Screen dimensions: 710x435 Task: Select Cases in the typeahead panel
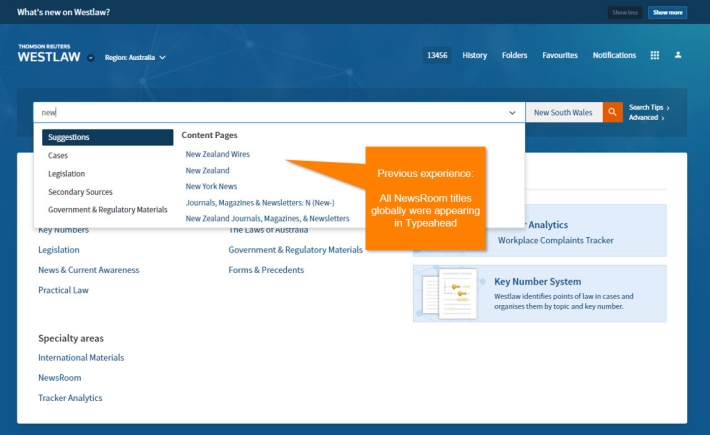[x=58, y=155]
